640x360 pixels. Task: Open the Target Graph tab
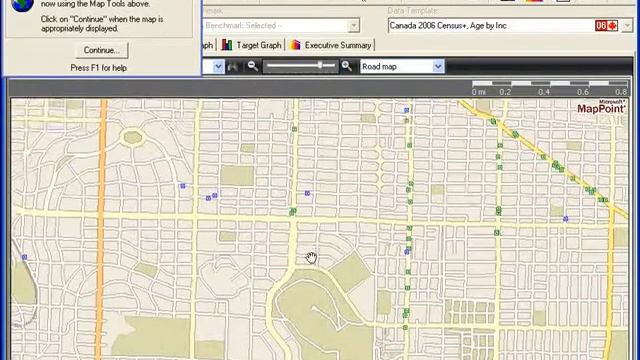coord(251,45)
